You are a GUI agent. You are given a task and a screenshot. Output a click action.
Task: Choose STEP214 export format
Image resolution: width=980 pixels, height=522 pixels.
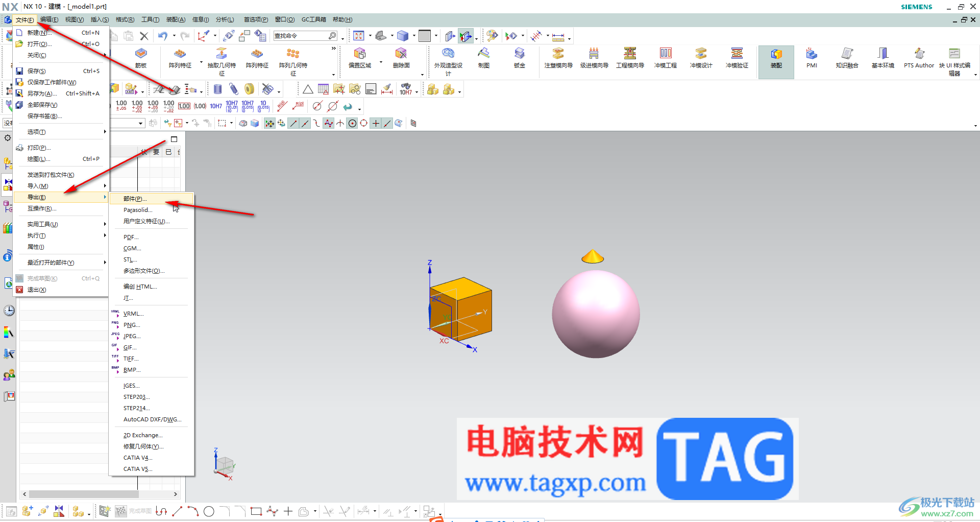click(x=152, y=408)
